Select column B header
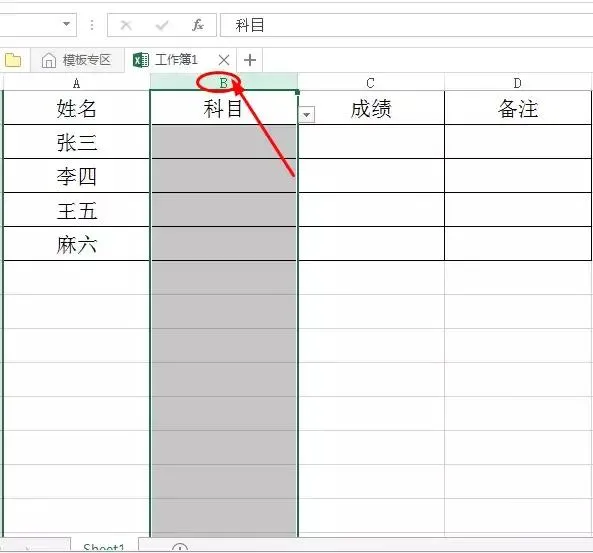Viewport: 593px width, 553px height. tap(224, 83)
